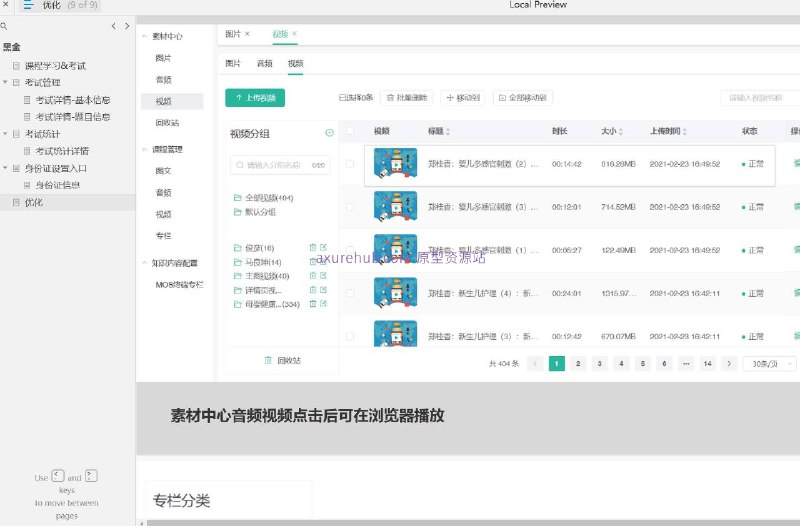Click the search icon in Axure sidebar

(4, 26)
